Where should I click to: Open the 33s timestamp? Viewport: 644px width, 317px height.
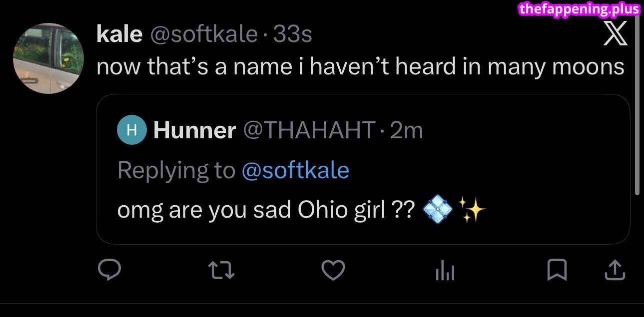(293, 34)
